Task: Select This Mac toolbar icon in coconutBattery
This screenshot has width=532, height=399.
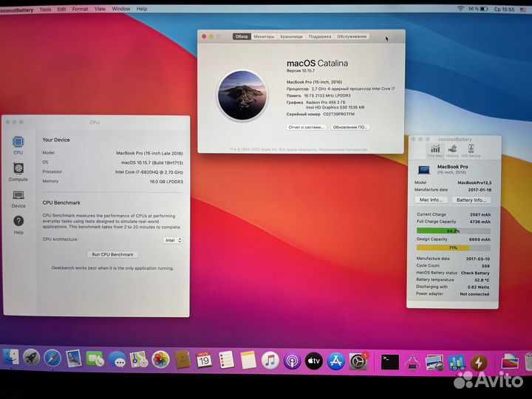Action: [x=435, y=151]
